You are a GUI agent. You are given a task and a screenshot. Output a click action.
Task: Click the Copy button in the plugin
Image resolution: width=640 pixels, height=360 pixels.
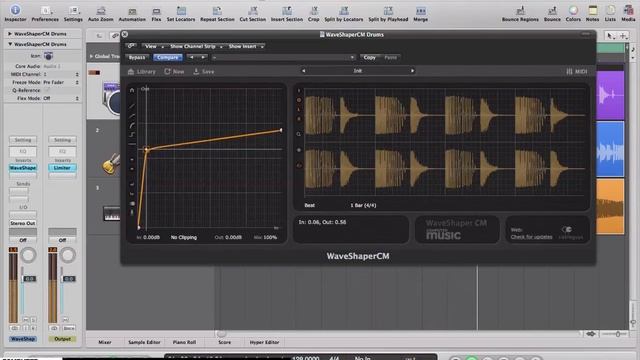pyautogui.click(x=369, y=58)
